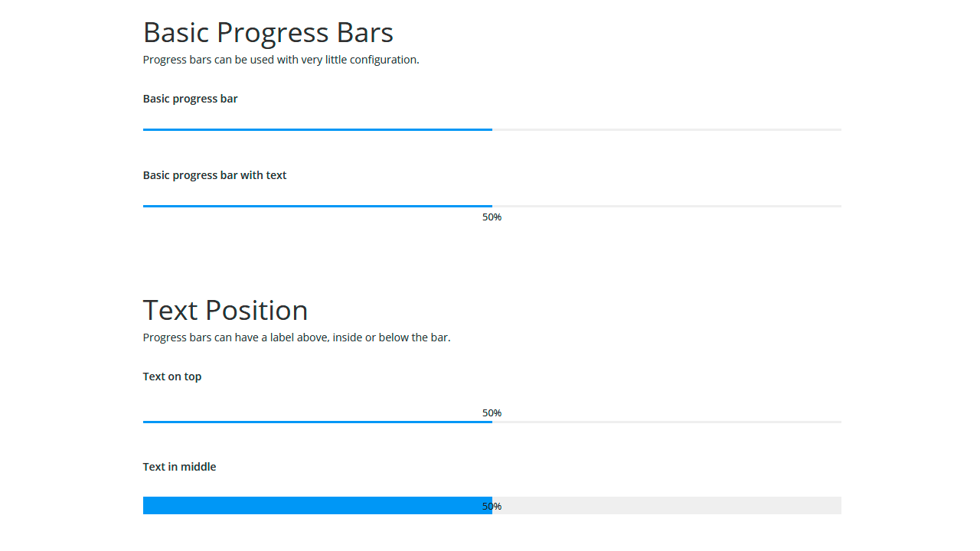Click the 'Basic progress bar' label
This screenshot has height=551, width=980.
pos(190,98)
